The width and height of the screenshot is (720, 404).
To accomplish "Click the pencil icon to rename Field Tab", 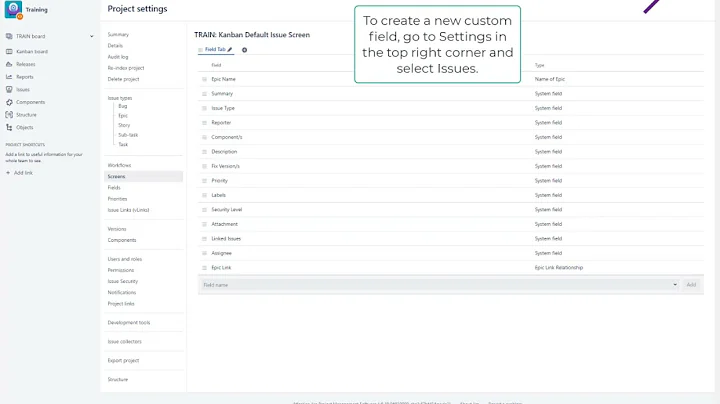I will coord(230,49).
